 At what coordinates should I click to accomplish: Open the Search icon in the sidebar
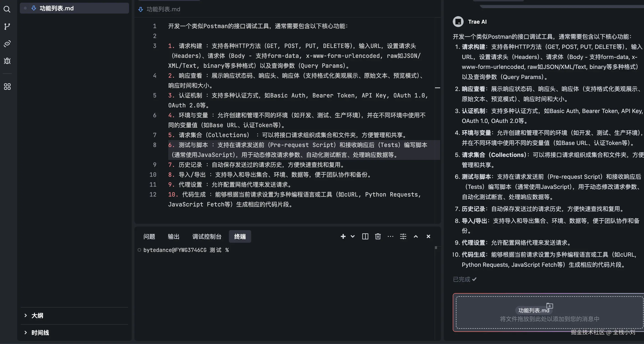(7, 9)
